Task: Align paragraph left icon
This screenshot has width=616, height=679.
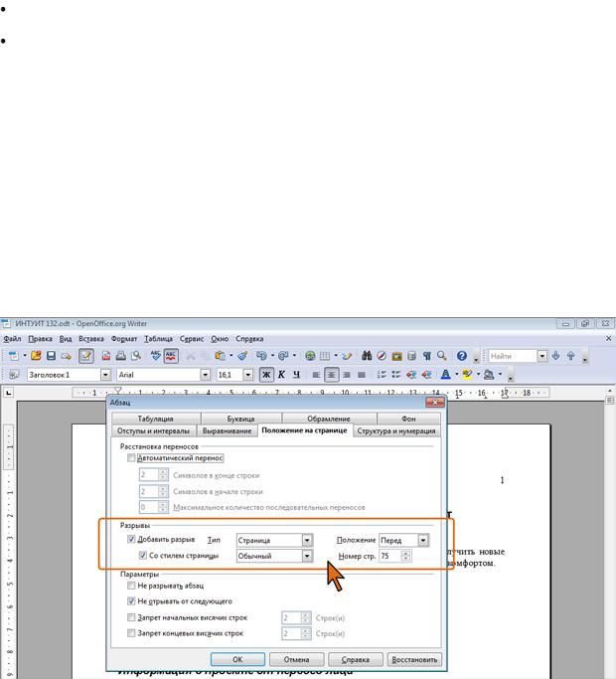Action: point(316,375)
